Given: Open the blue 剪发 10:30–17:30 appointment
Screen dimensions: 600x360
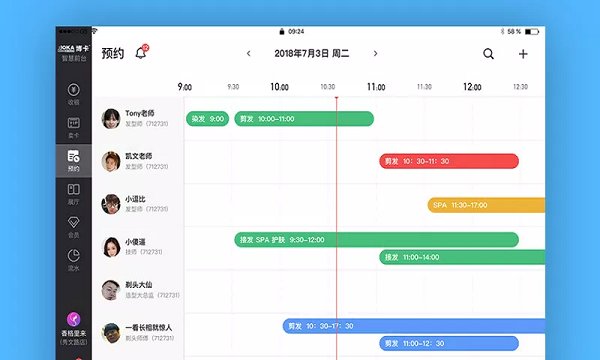Looking at the screenshot, I should (414, 326).
